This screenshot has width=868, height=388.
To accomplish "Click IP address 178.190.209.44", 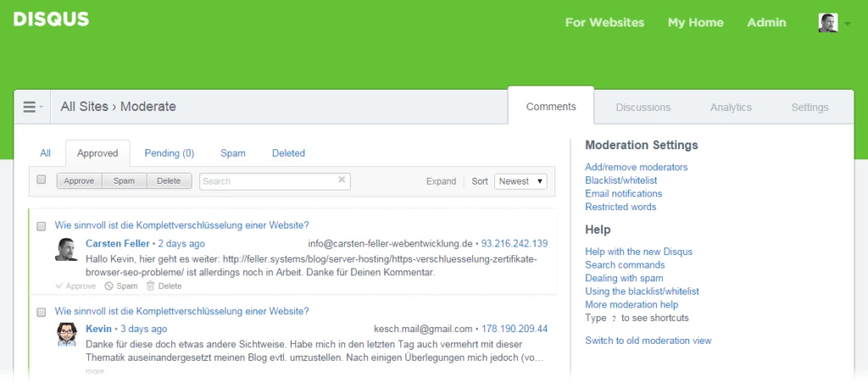I will [515, 329].
